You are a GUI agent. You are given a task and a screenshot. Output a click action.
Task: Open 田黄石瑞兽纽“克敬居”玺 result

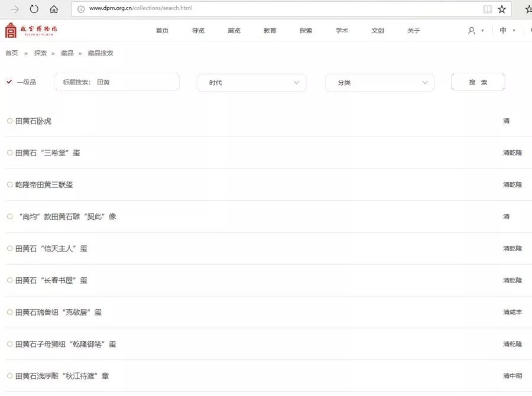pyautogui.click(x=59, y=312)
